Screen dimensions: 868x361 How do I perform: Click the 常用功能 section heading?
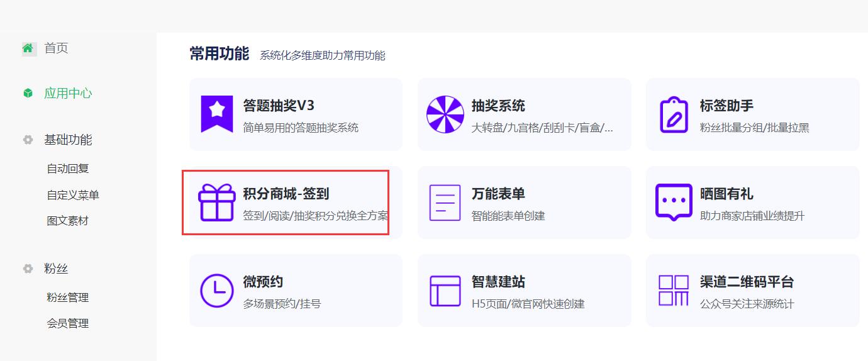point(220,53)
